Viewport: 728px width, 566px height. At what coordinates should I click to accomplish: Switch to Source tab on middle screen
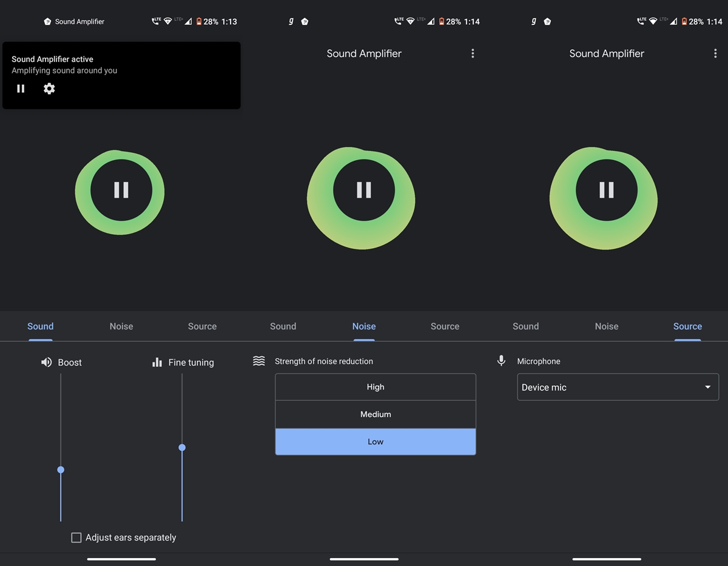tap(445, 326)
